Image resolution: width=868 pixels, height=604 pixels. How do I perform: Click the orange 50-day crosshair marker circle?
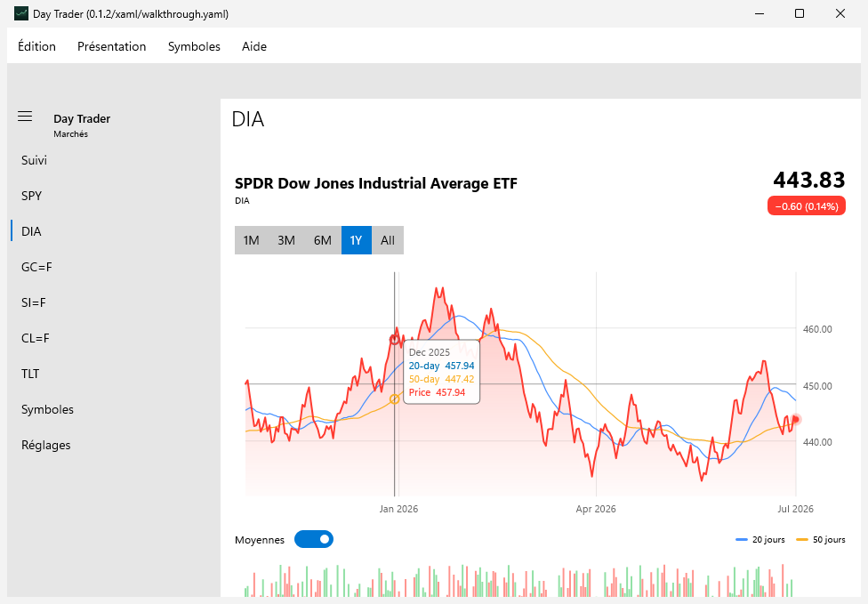tap(395, 399)
